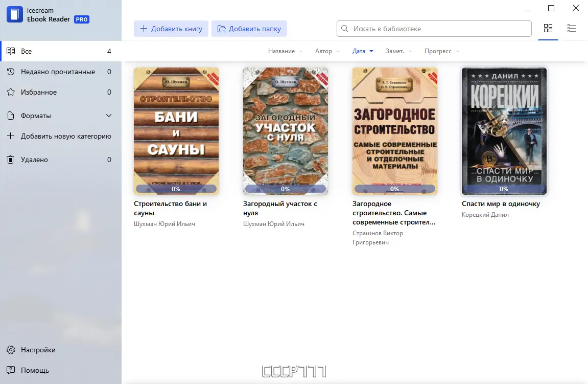Expand the Форматы chevron

(x=109, y=116)
